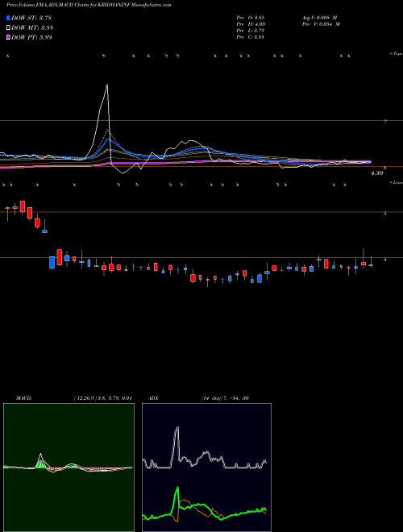The image size is (403, 532).
Task: Click the 'MACD:' panel heading
Action: click(24, 398)
